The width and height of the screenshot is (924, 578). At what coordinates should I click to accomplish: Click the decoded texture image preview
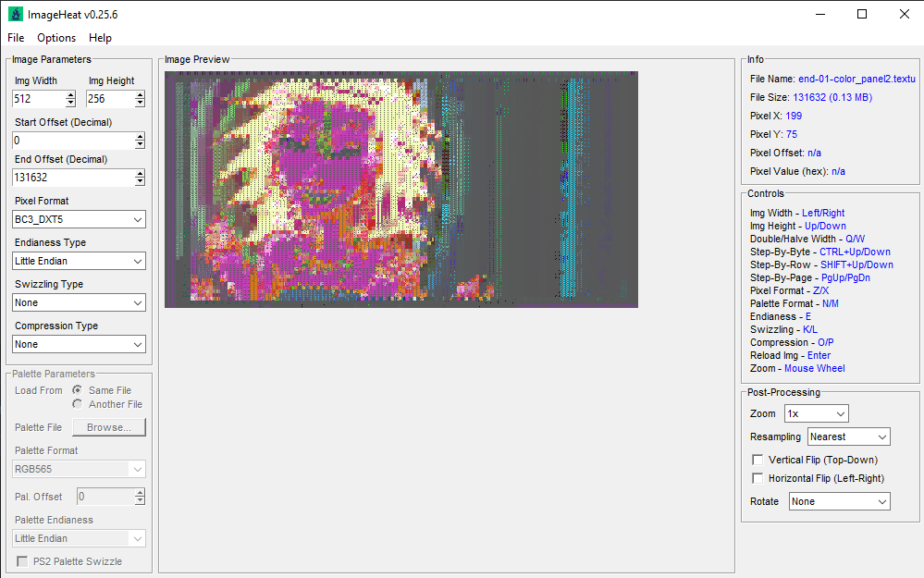[401, 190]
